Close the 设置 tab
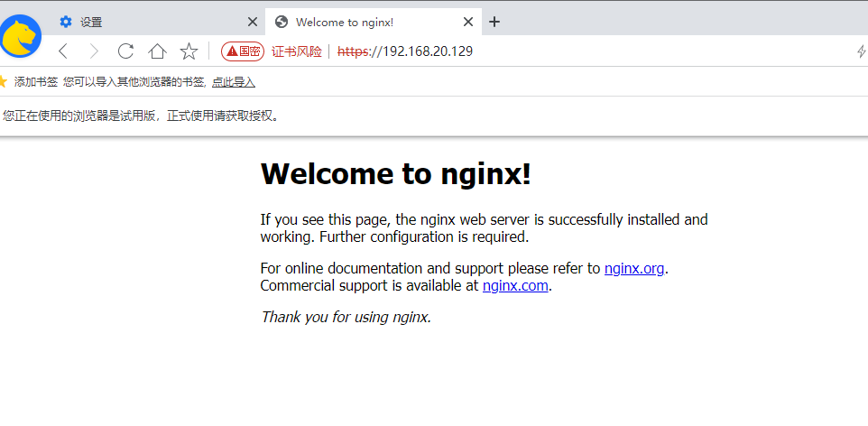Screen dimensions: 868x426 point(252,23)
